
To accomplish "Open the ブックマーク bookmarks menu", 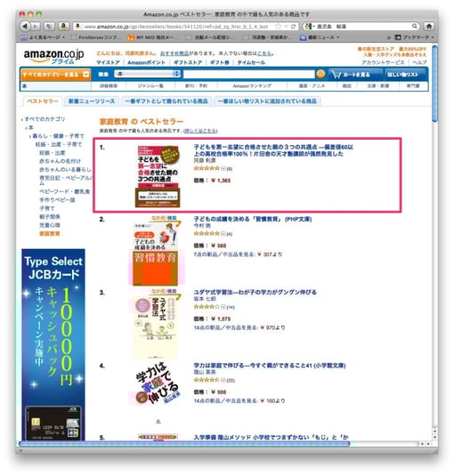I will 414,37.
